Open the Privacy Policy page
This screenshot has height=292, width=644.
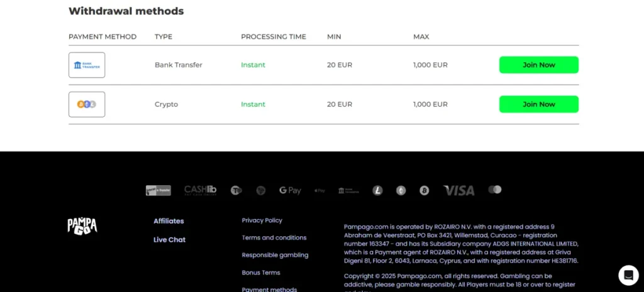[262, 220]
